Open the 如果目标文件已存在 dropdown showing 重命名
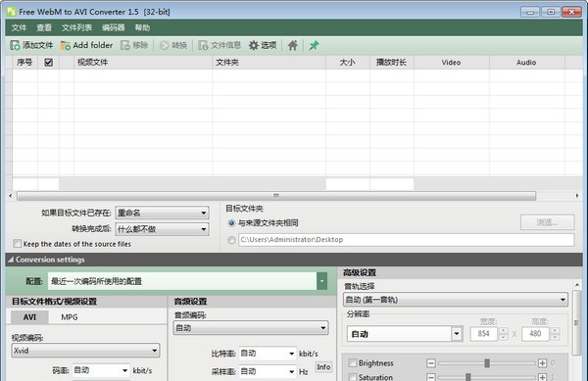The image size is (588, 381). click(162, 213)
